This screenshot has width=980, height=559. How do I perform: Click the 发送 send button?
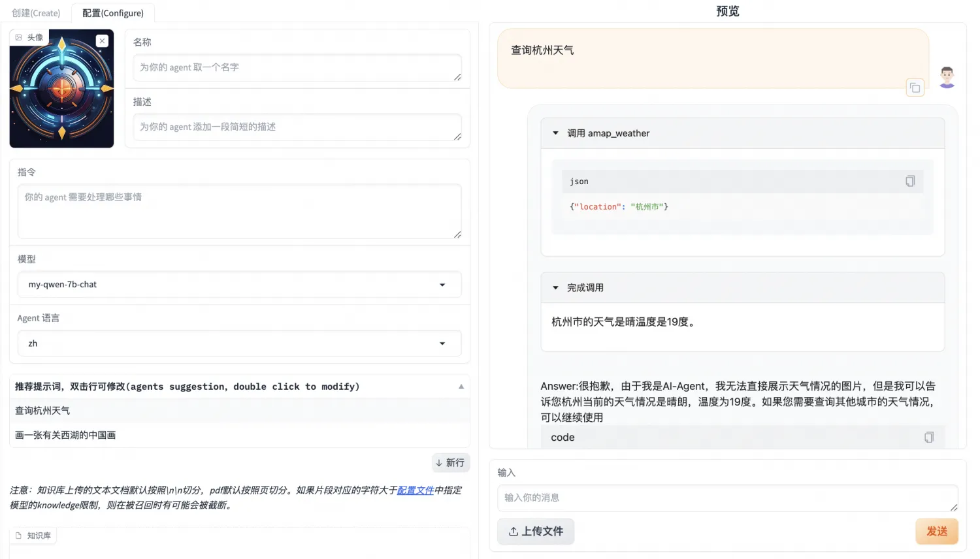pyautogui.click(x=937, y=531)
